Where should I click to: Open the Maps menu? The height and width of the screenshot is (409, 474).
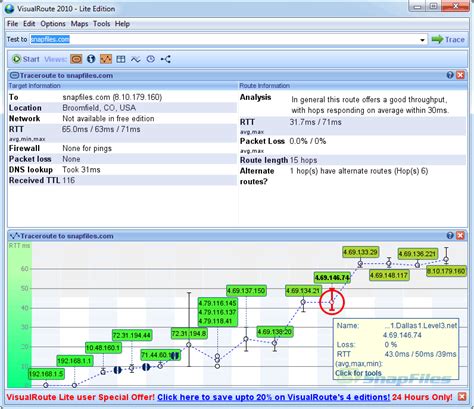click(79, 24)
